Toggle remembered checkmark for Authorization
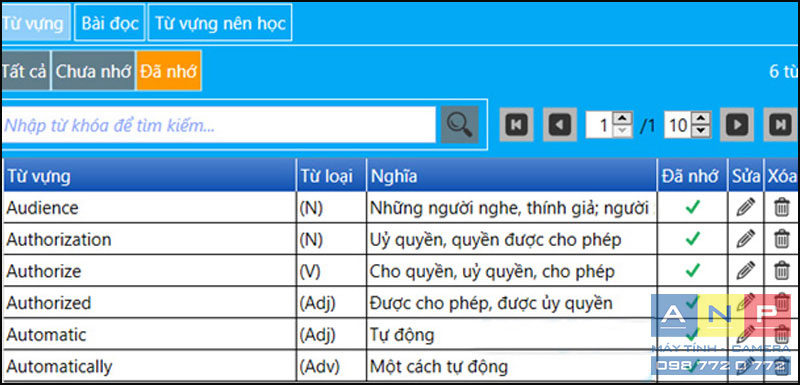This screenshot has height=385, width=800. (x=692, y=239)
